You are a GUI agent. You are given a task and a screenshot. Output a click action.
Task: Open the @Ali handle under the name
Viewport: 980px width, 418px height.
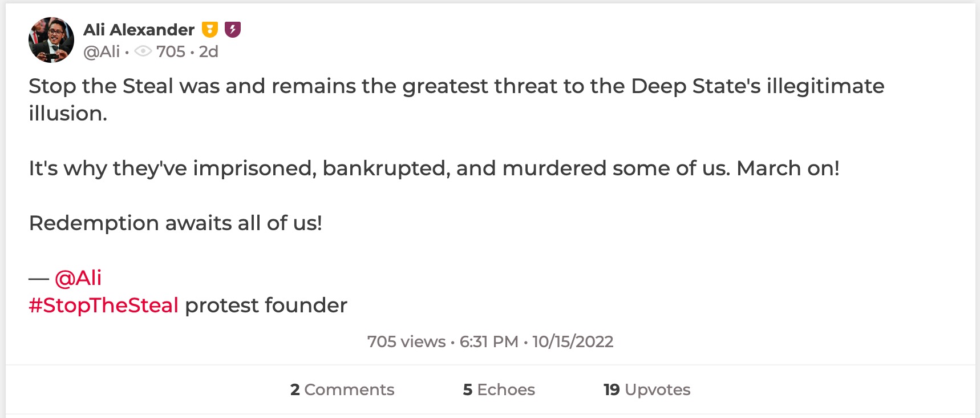102,52
